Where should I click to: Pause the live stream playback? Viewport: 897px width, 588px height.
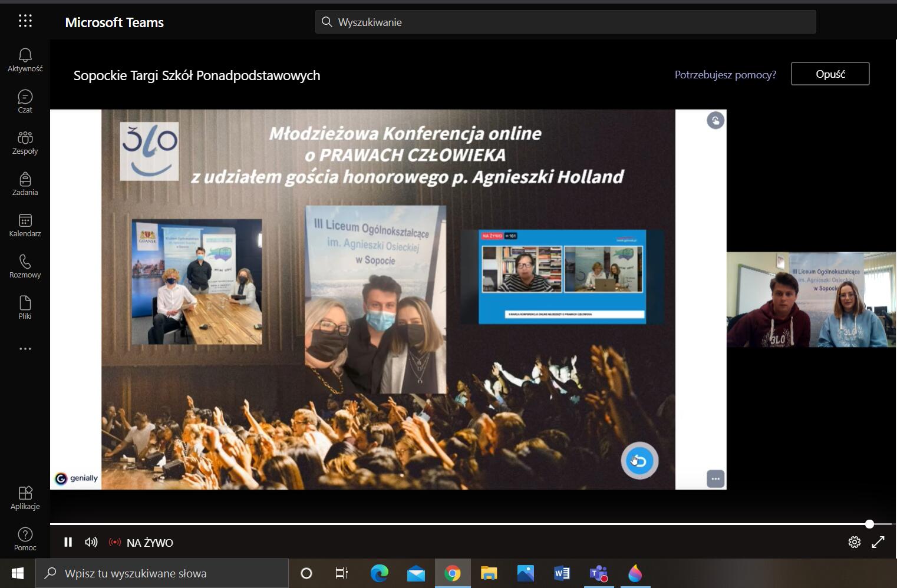point(68,542)
